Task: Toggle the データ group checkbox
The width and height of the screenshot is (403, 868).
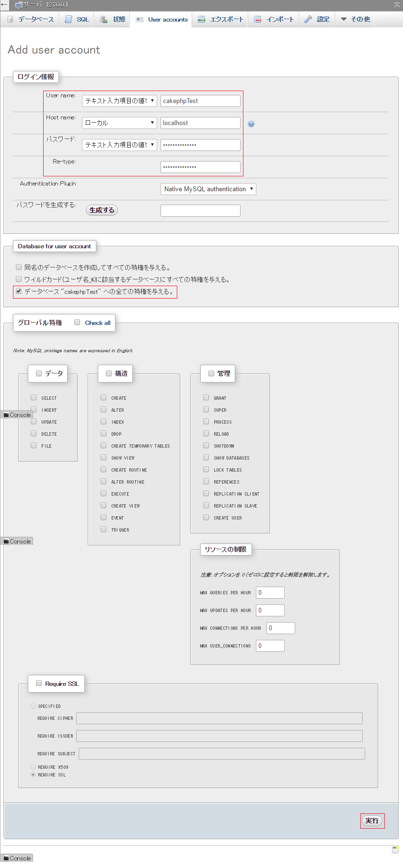Action: (x=39, y=373)
